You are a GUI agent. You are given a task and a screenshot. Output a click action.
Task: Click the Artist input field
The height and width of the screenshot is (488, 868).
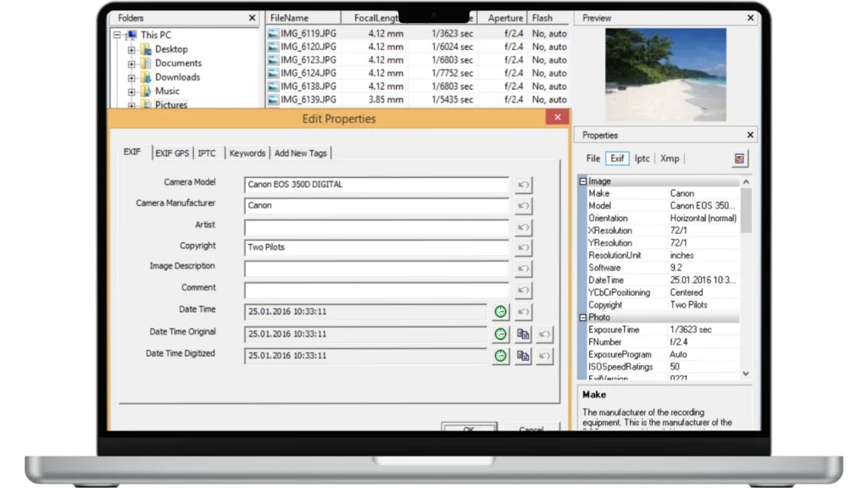[376, 227]
